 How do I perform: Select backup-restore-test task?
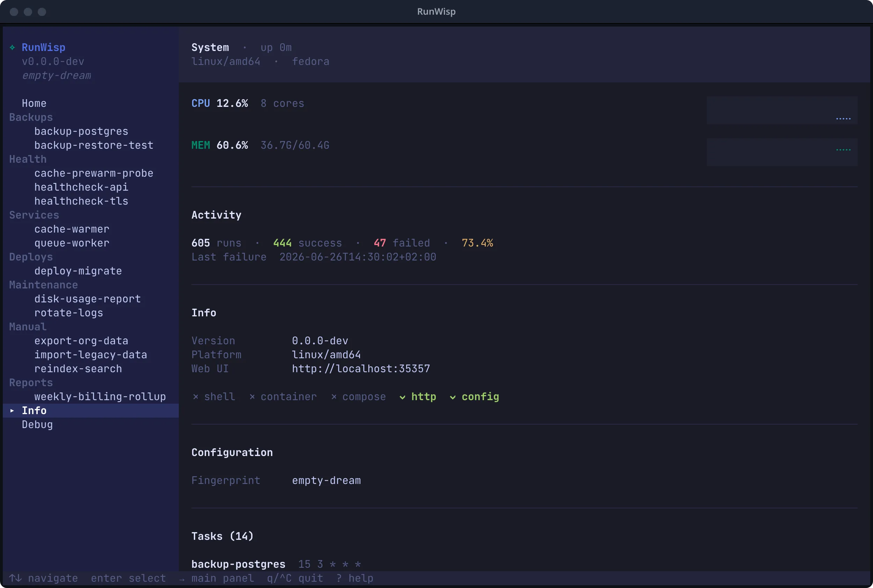tap(94, 145)
